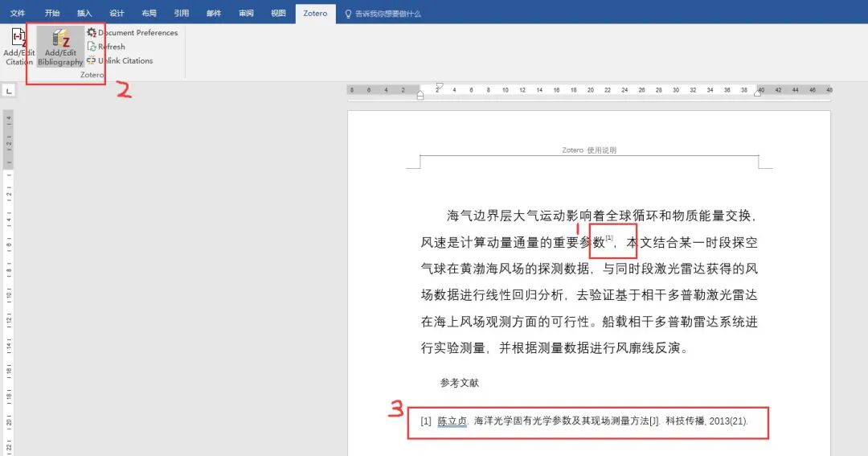Select the right indent marker on ruler
Image resolution: width=868 pixels, height=456 pixels.
[757, 93]
